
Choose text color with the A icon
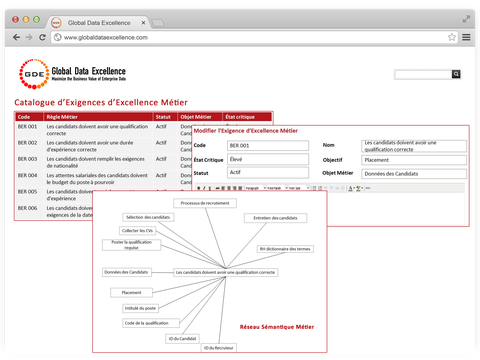click(x=350, y=188)
